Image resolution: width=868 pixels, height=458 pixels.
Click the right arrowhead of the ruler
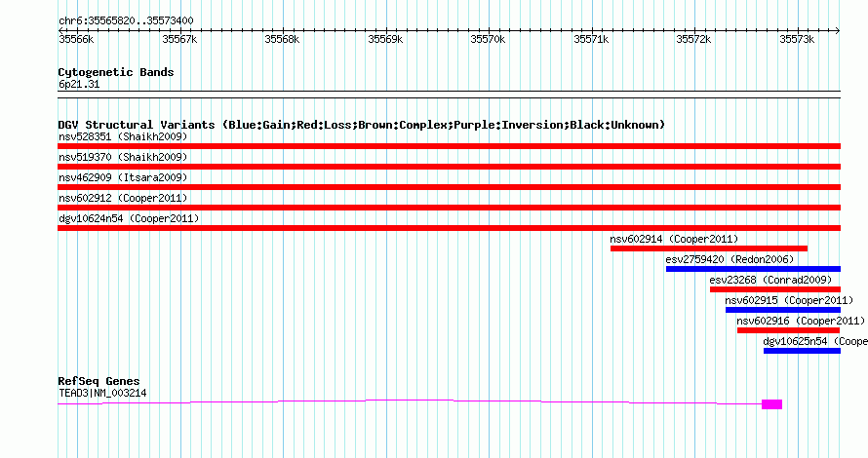pyautogui.click(x=838, y=30)
